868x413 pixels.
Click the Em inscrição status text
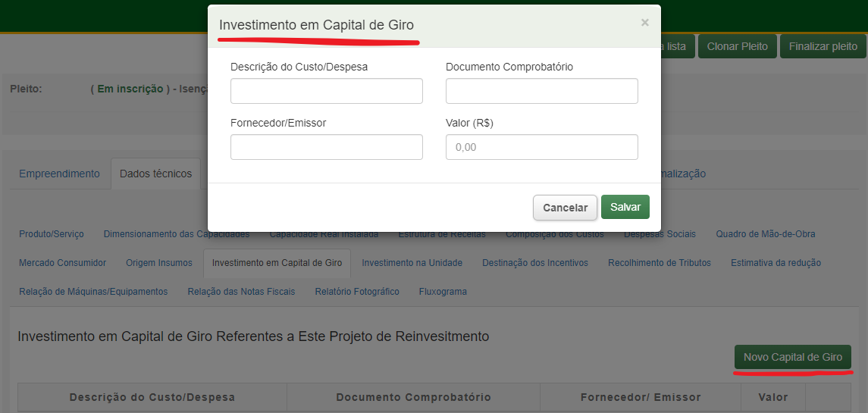[130, 89]
